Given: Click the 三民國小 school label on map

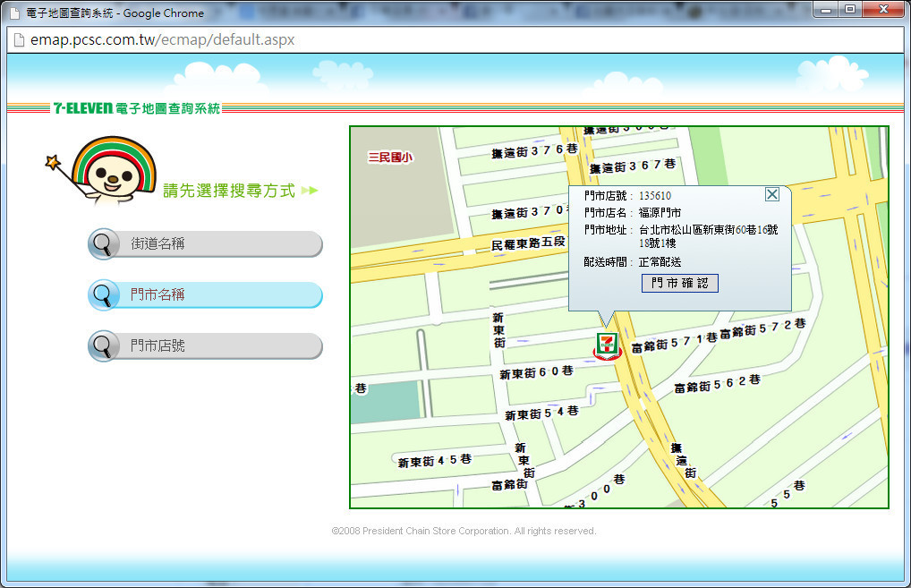Looking at the screenshot, I should [x=390, y=157].
